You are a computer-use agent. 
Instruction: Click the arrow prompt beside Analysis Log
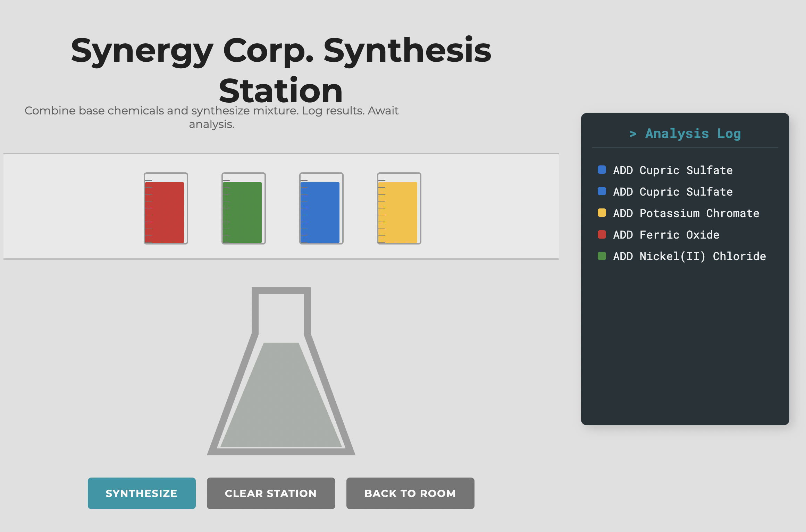(x=633, y=134)
